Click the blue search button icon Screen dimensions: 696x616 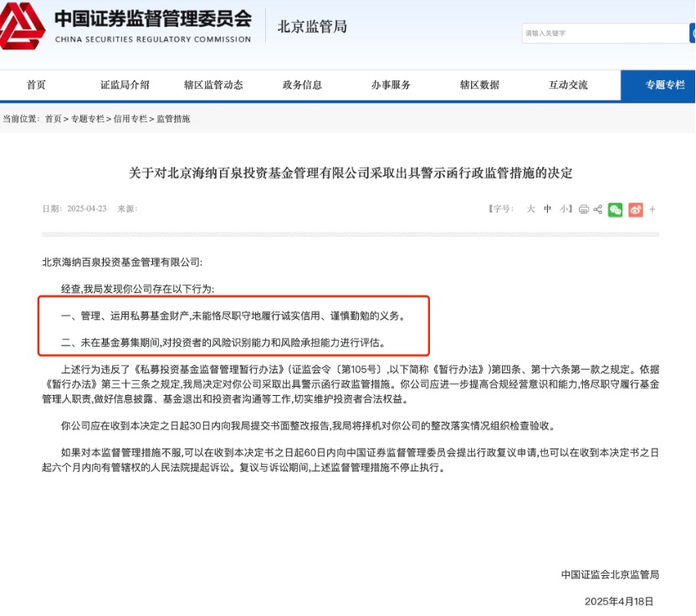(x=693, y=33)
